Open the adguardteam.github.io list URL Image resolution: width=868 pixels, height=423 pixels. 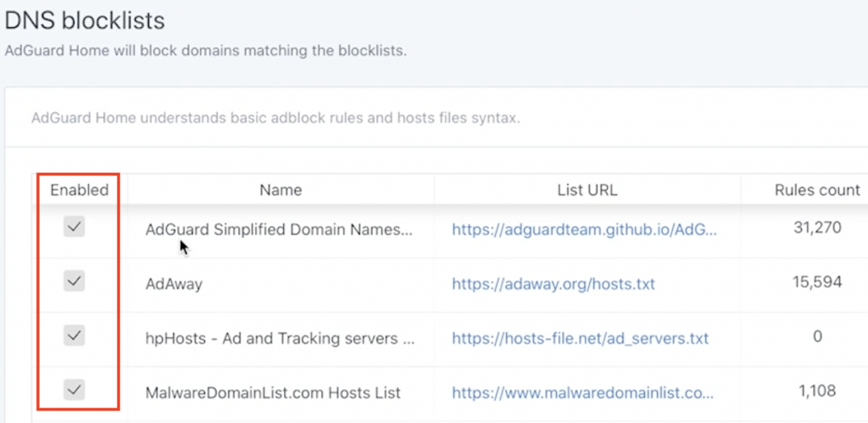click(x=585, y=230)
